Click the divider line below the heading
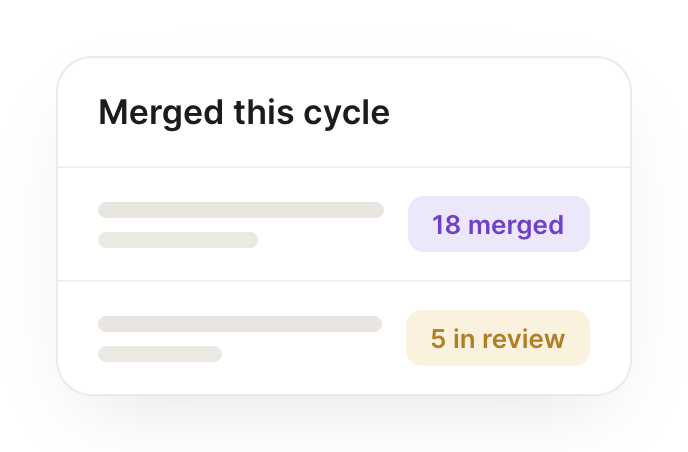This screenshot has width=688, height=452. (344, 167)
